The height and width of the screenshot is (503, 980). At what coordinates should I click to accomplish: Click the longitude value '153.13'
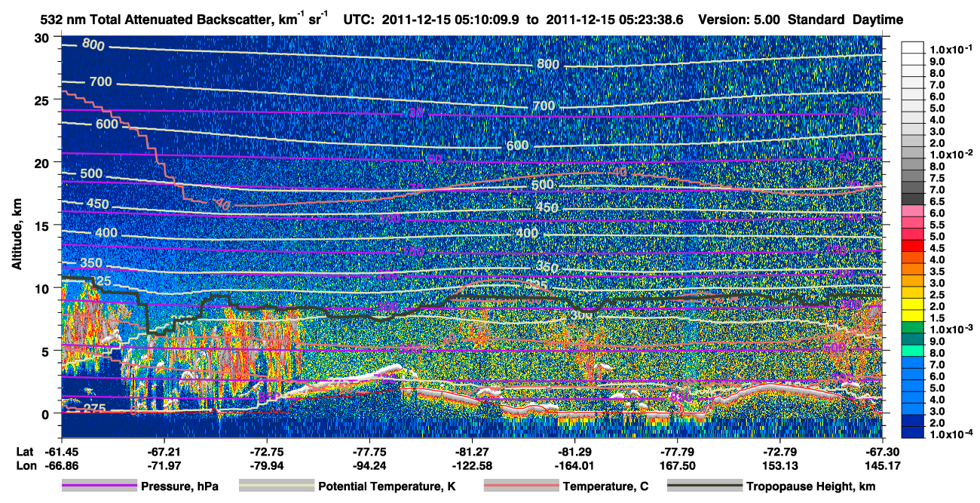[780, 465]
